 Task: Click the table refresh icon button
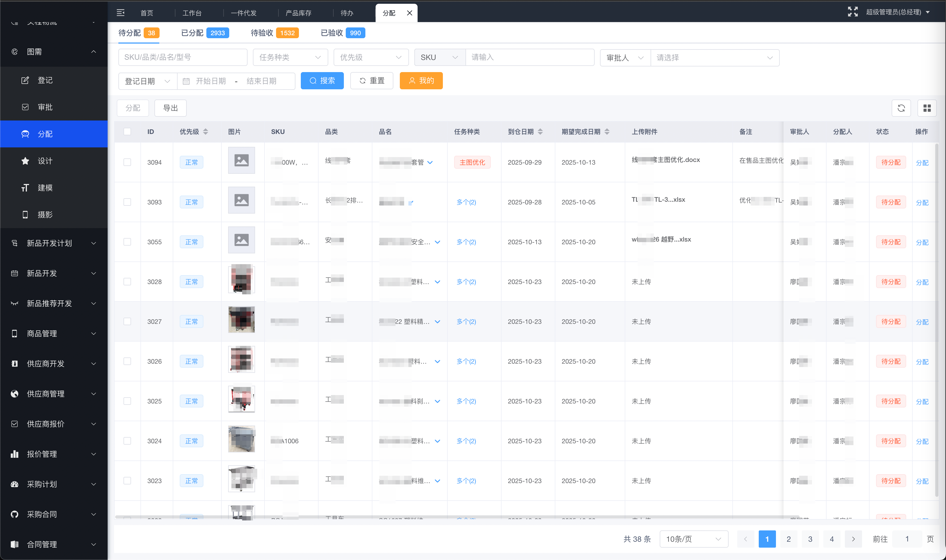pyautogui.click(x=901, y=108)
